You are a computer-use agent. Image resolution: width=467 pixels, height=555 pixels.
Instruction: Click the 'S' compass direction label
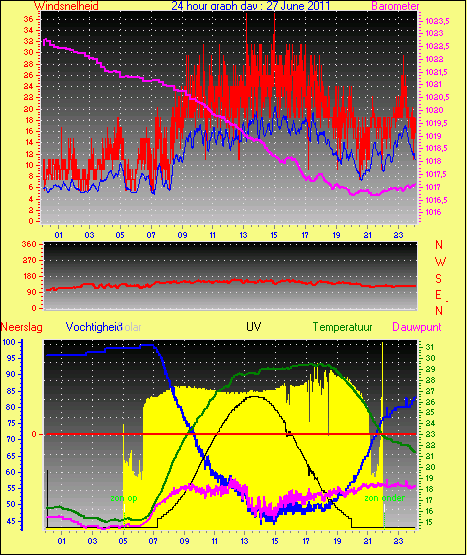click(438, 279)
